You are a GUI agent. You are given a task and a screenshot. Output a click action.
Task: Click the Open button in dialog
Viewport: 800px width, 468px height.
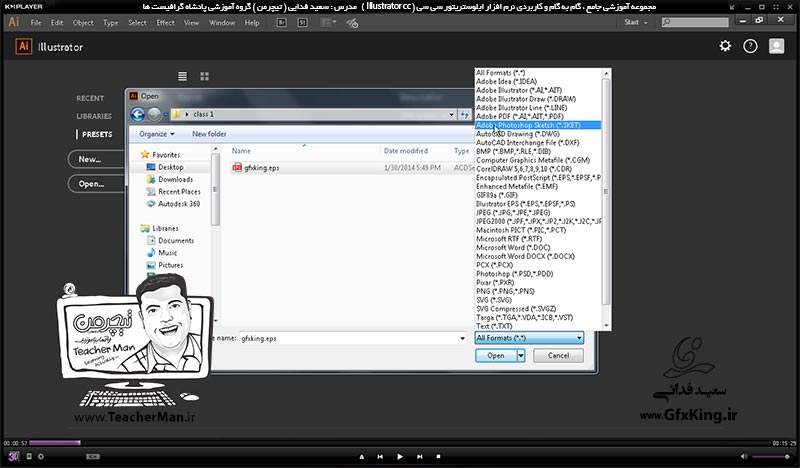point(496,355)
